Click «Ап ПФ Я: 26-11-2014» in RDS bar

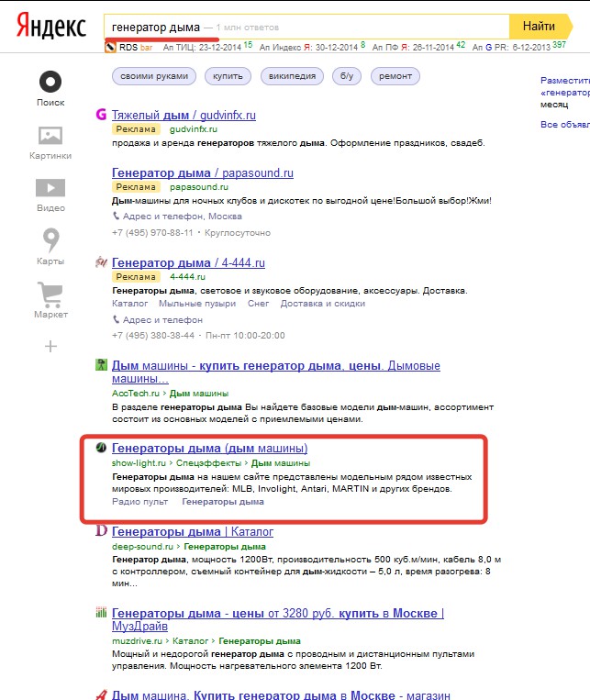point(413,47)
